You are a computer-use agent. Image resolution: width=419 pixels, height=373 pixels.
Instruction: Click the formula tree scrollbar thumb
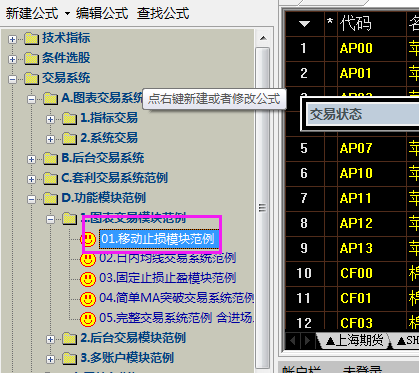tap(263, 208)
